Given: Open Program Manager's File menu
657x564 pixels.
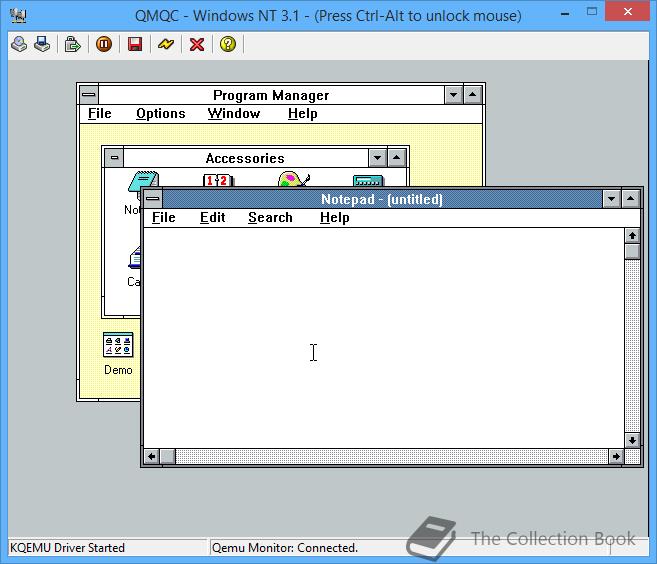Looking at the screenshot, I should 100,114.
